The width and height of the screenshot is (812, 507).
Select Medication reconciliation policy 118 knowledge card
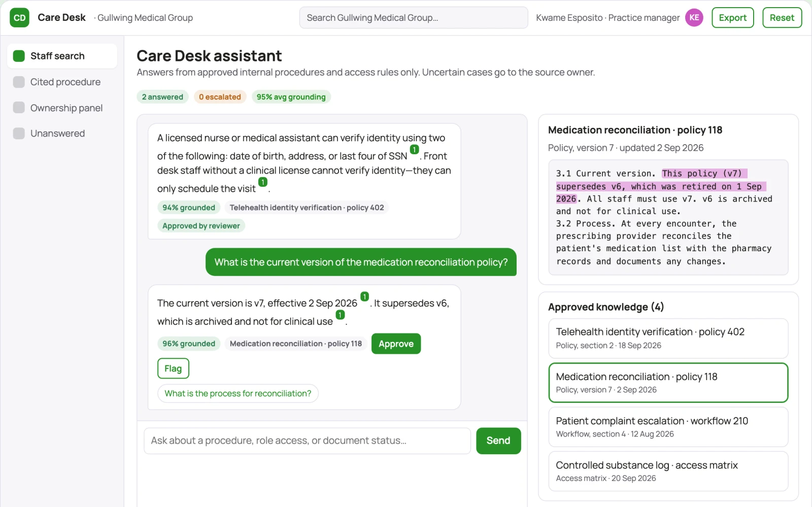click(x=668, y=383)
